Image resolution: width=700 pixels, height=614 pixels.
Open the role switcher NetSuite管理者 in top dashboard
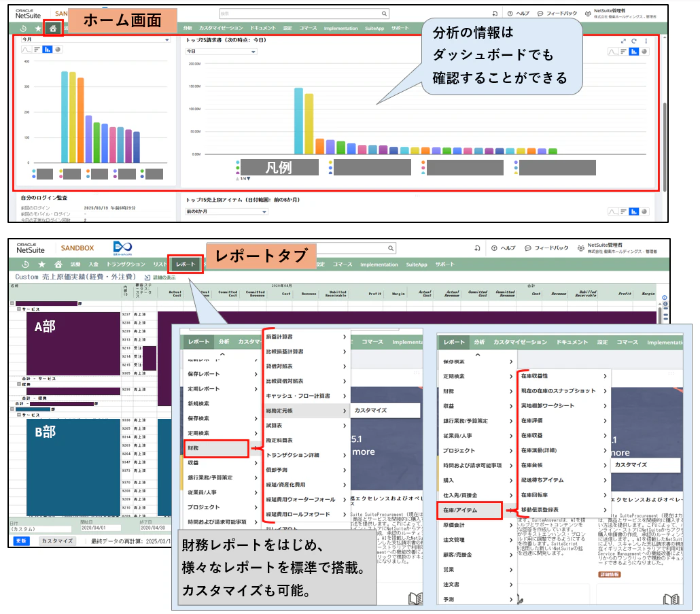point(620,14)
